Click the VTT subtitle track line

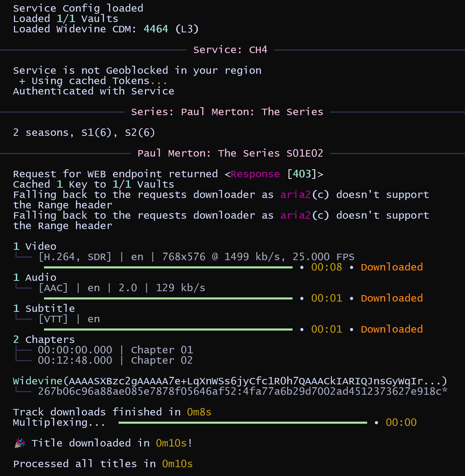coord(69,319)
